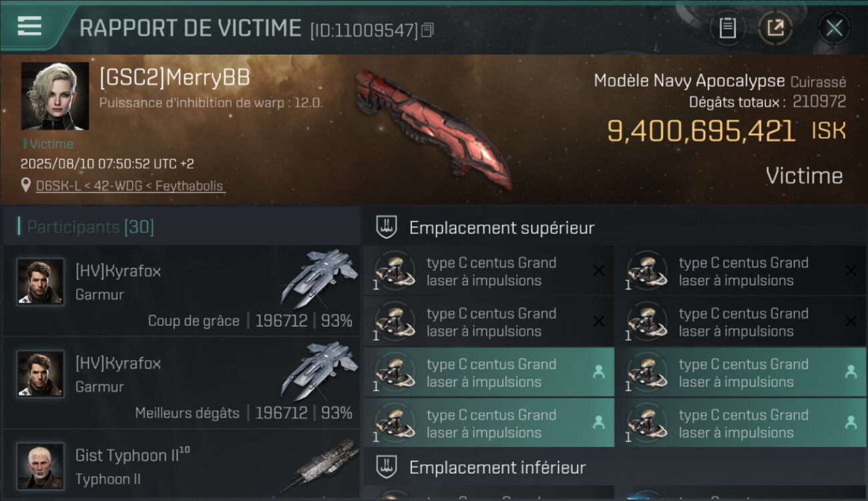This screenshot has width=868, height=501.
Task: Open Kyrafox portrait in Coup de grâce row
Action: pos(41,281)
